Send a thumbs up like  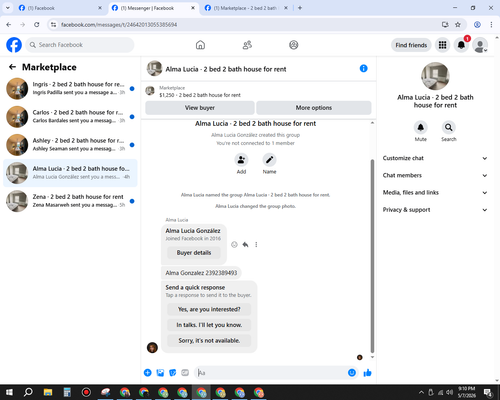(367, 373)
